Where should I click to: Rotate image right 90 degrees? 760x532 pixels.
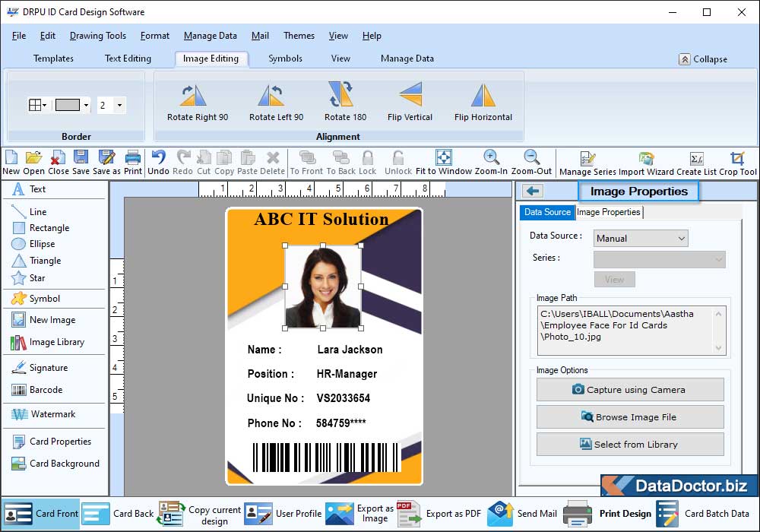coord(198,103)
